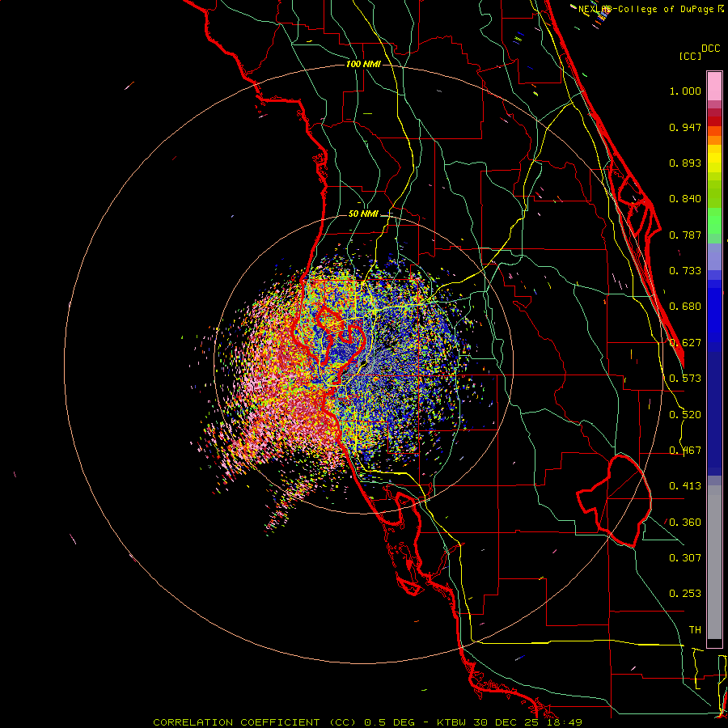Click the 0.360 scale value
The width and height of the screenshot is (728, 728).
[x=685, y=523]
